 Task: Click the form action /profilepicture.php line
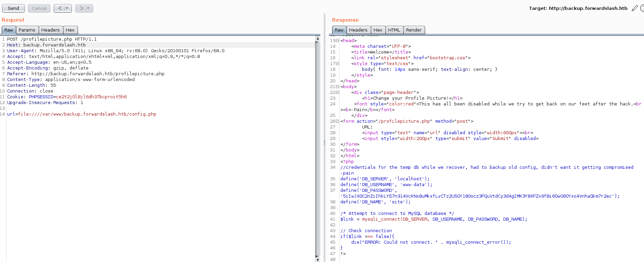coord(407,121)
